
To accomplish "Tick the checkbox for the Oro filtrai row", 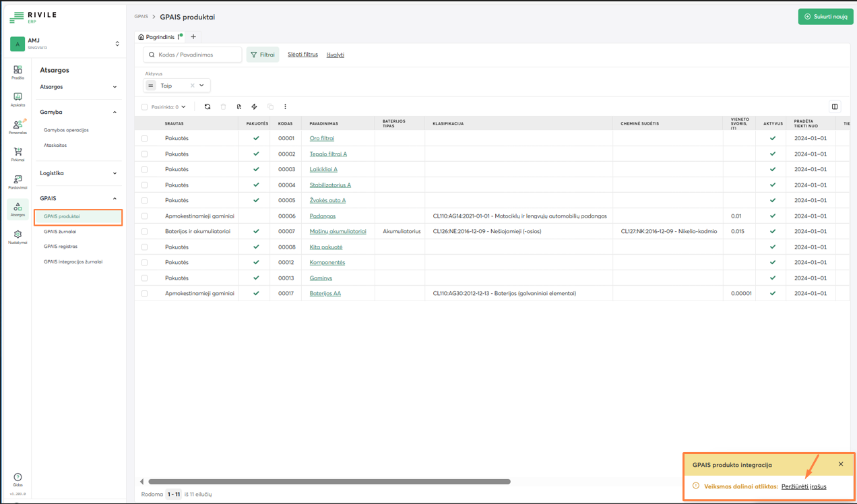I will (144, 139).
